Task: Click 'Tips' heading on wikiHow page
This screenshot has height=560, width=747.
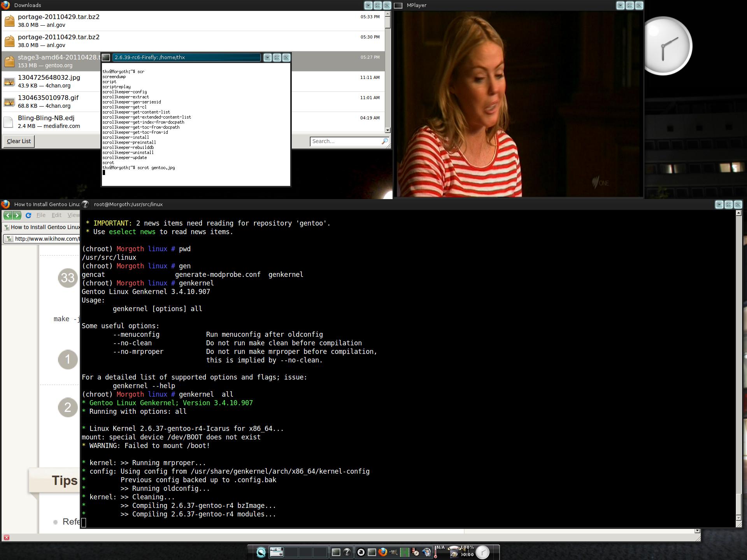Action: click(65, 481)
